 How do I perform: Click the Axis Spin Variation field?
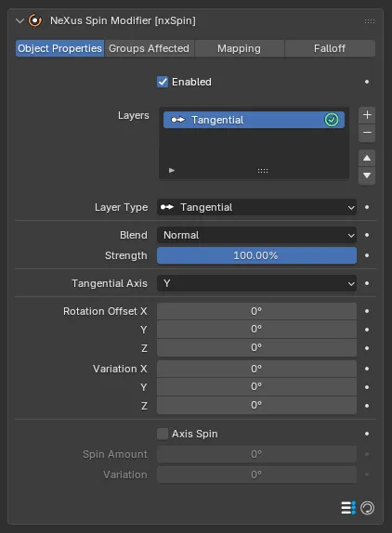coord(256,474)
